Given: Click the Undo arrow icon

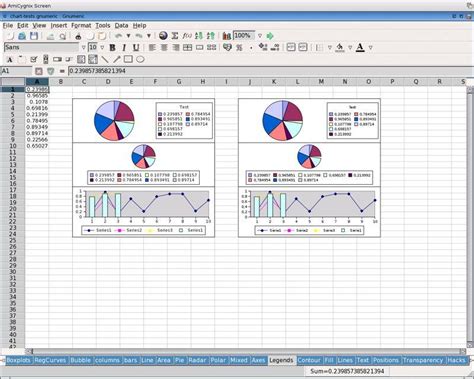Looking at the screenshot, I should coord(118,36).
